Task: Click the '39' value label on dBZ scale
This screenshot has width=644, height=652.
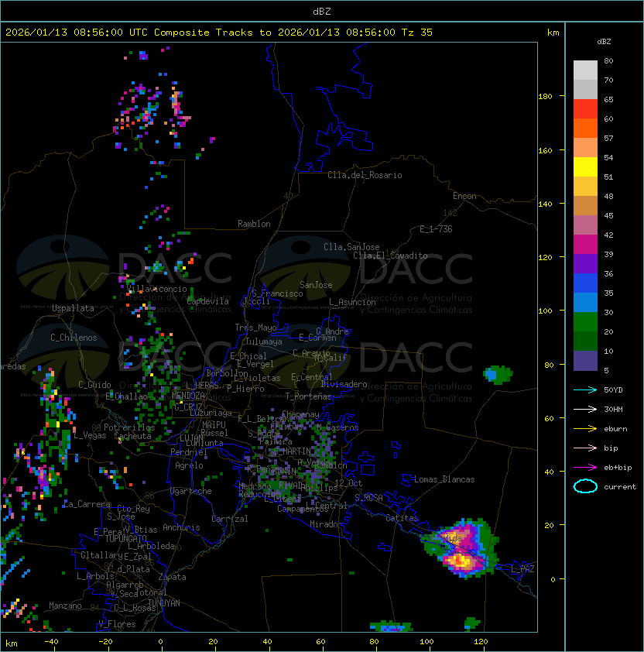Action: coord(608,255)
